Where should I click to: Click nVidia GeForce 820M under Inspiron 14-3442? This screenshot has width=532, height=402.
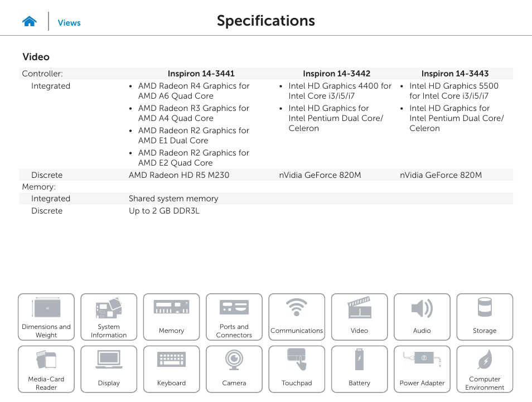pos(320,175)
